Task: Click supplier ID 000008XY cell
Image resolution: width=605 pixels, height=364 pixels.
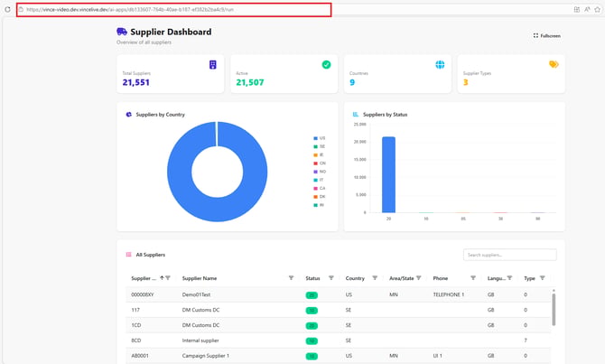Action: (x=143, y=294)
